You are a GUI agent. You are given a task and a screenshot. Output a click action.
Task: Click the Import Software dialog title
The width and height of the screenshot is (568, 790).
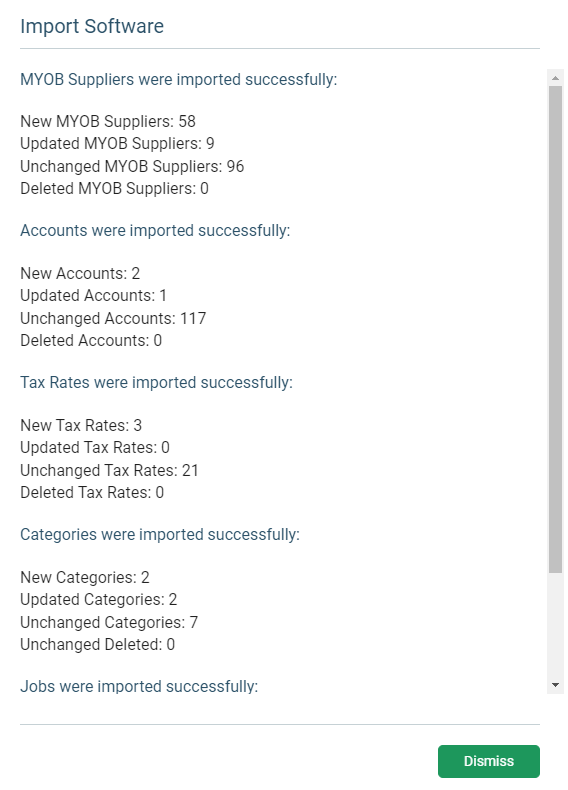[92, 26]
